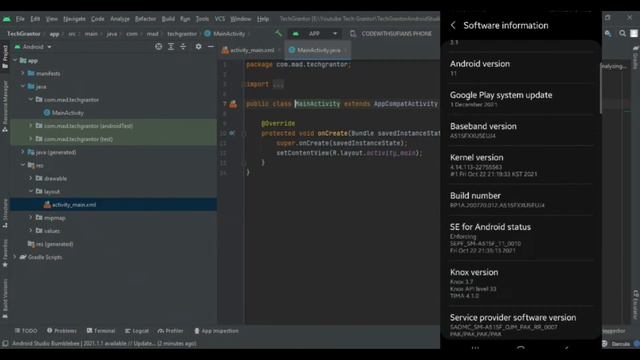
Task: Collapse the layout folder
Action: pyautogui.click(x=31, y=191)
